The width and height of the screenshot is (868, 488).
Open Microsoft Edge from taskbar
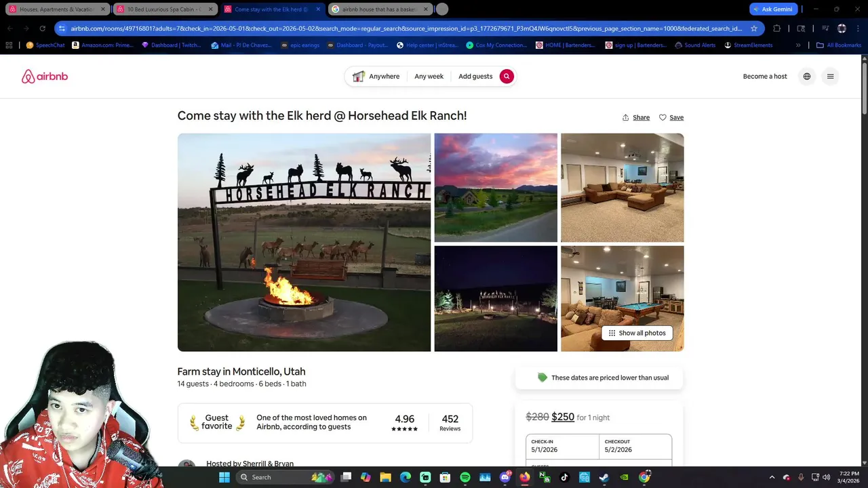pos(405,477)
